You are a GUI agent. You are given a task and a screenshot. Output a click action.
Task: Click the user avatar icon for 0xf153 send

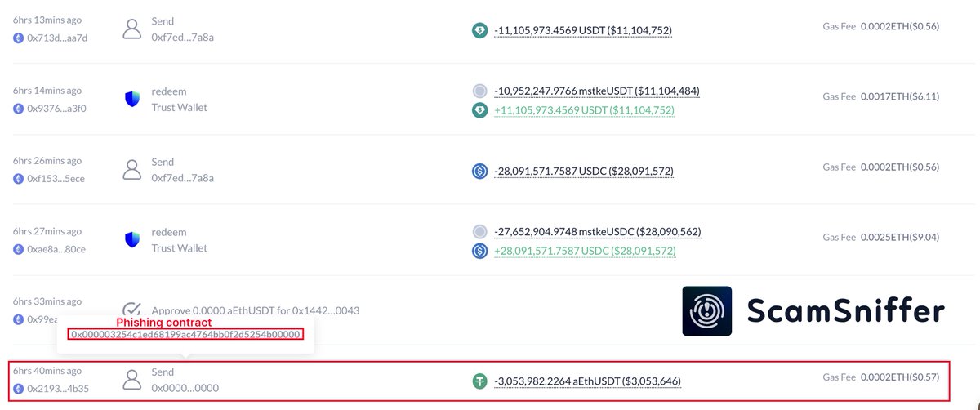coord(131,169)
